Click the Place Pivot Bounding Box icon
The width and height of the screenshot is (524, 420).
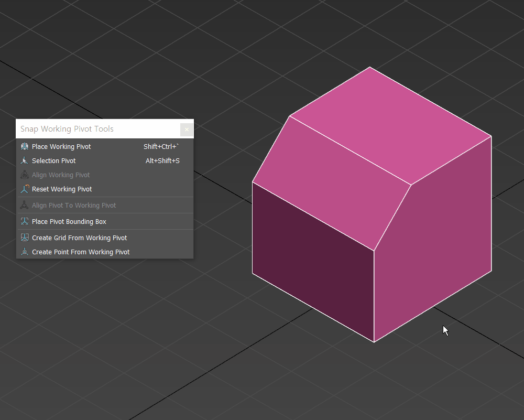click(x=25, y=221)
